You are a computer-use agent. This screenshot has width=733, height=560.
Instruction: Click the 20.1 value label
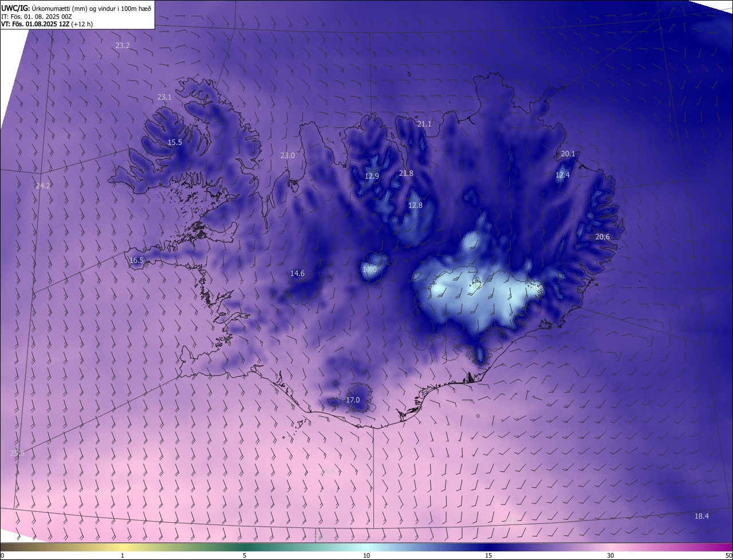[568, 154]
